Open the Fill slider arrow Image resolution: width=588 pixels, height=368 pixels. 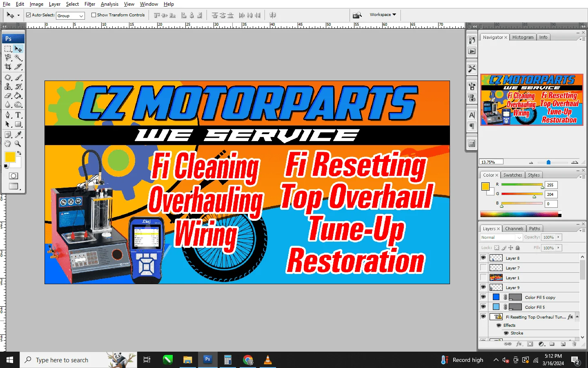pos(559,248)
